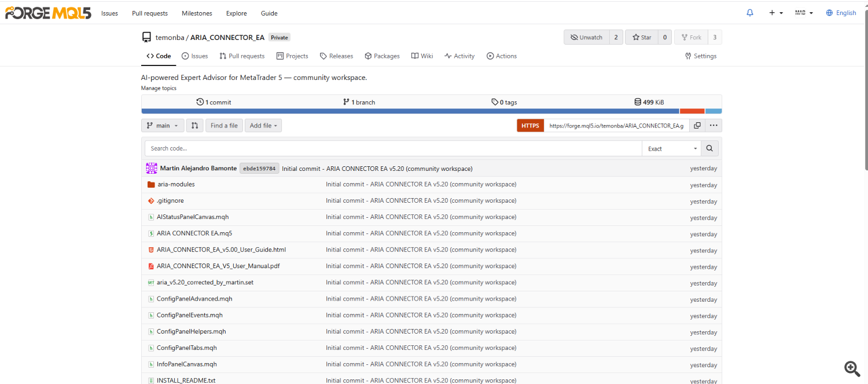868x384 pixels.
Task: Switch to the Actions tab
Action: [502, 56]
